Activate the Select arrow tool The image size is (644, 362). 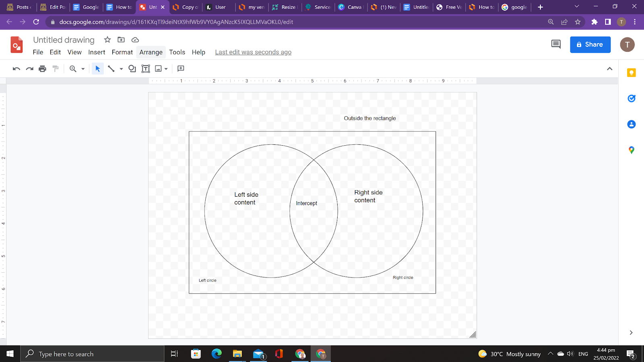pyautogui.click(x=97, y=69)
